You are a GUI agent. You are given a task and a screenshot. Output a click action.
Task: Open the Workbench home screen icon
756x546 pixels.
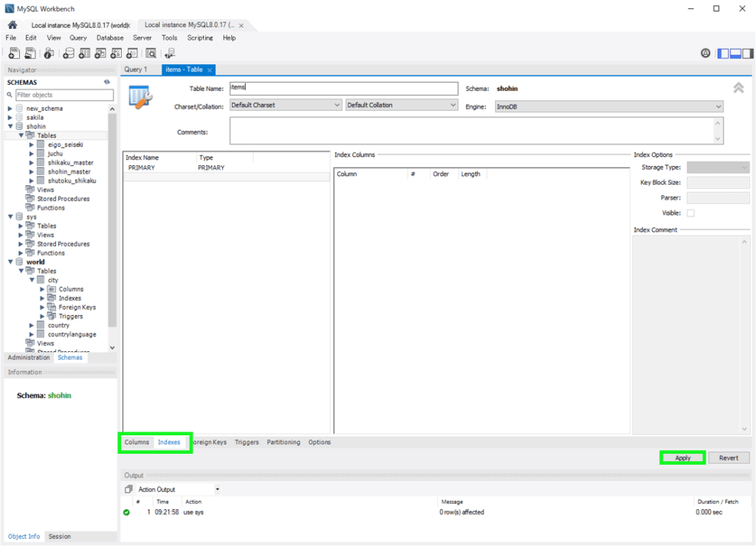click(x=13, y=25)
